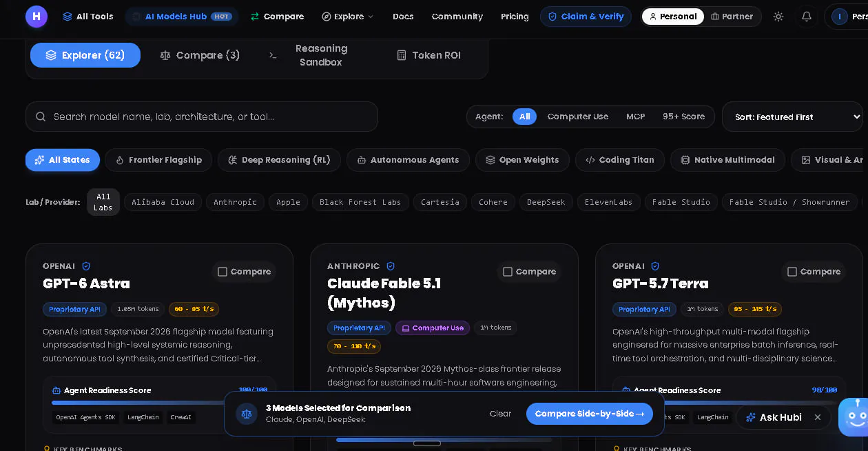Open the Sort: Featured First dropdown
The width and height of the screenshot is (868, 451).
pyautogui.click(x=792, y=117)
